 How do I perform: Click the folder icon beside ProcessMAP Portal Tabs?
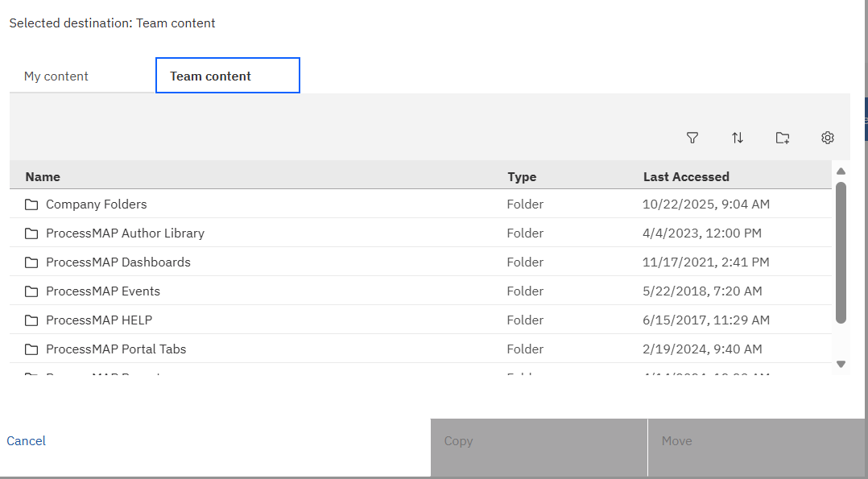click(x=31, y=349)
